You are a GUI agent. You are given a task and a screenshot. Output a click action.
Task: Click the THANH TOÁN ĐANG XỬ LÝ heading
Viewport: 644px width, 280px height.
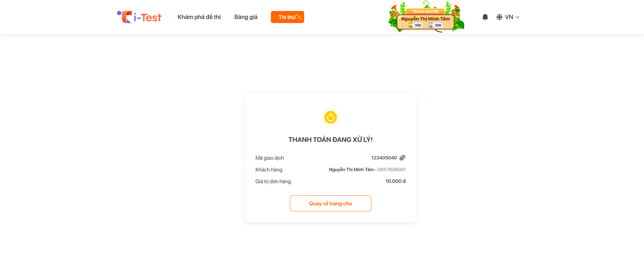pyautogui.click(x=331, y=140)
